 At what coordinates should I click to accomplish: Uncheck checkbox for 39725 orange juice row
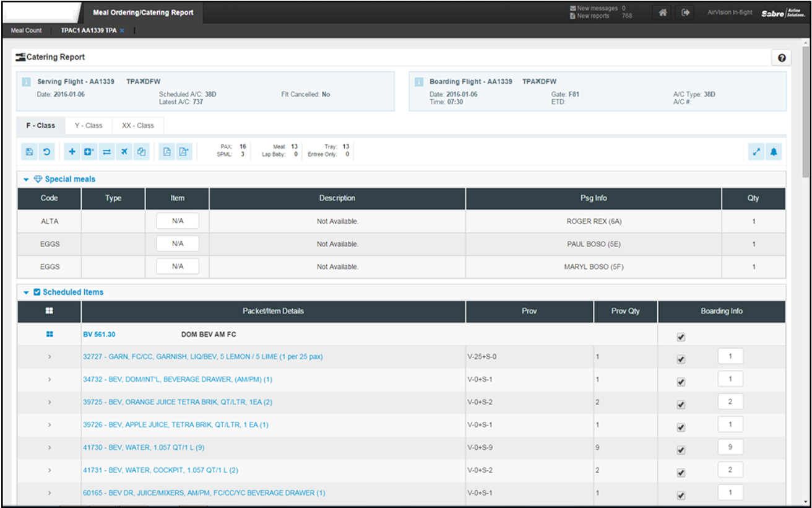[x=681, y=405]
